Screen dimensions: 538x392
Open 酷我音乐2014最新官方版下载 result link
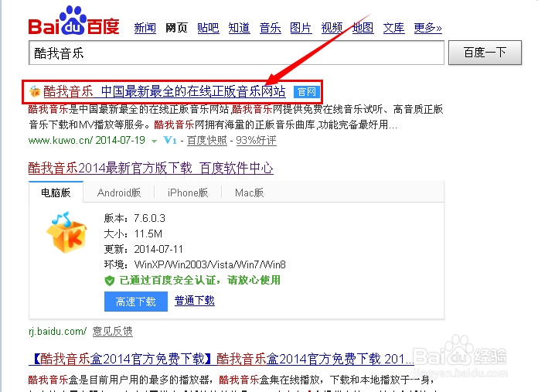point(151,169)
